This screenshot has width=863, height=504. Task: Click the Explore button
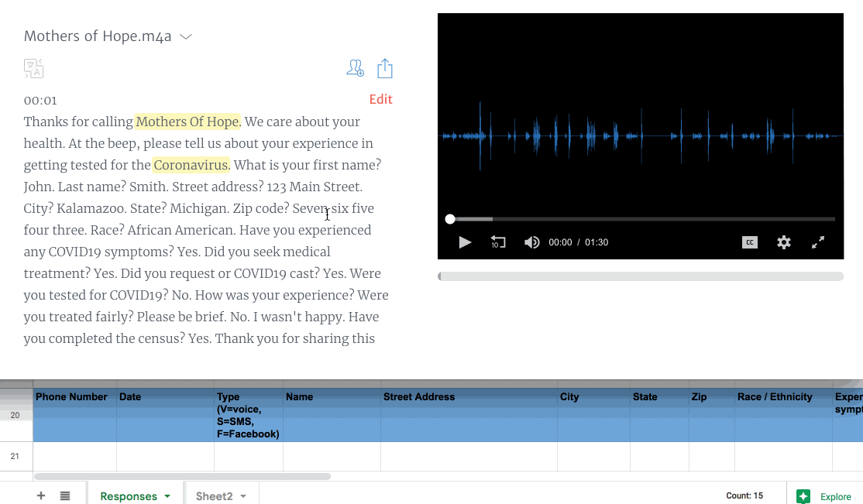tap(824, 496)
